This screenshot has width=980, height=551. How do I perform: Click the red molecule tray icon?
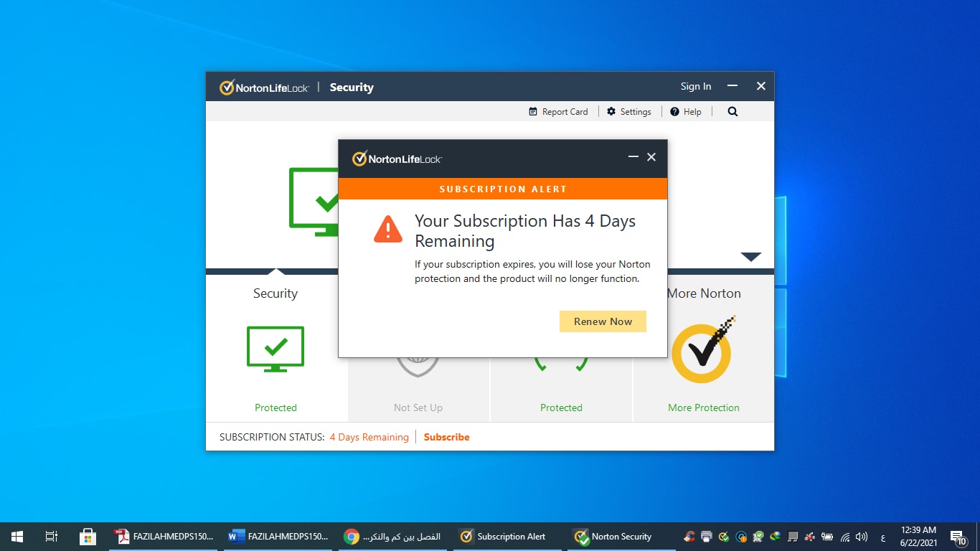click(x=810, y=537)
